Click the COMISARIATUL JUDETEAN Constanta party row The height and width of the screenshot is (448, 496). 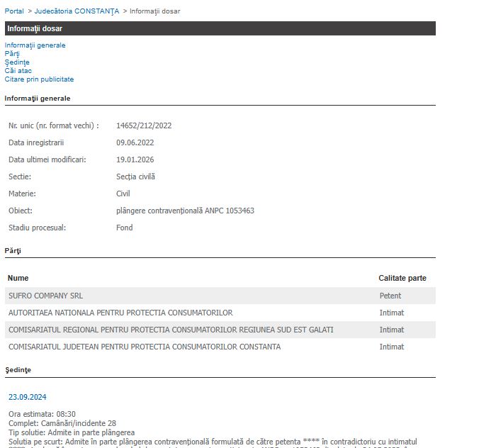145,347
